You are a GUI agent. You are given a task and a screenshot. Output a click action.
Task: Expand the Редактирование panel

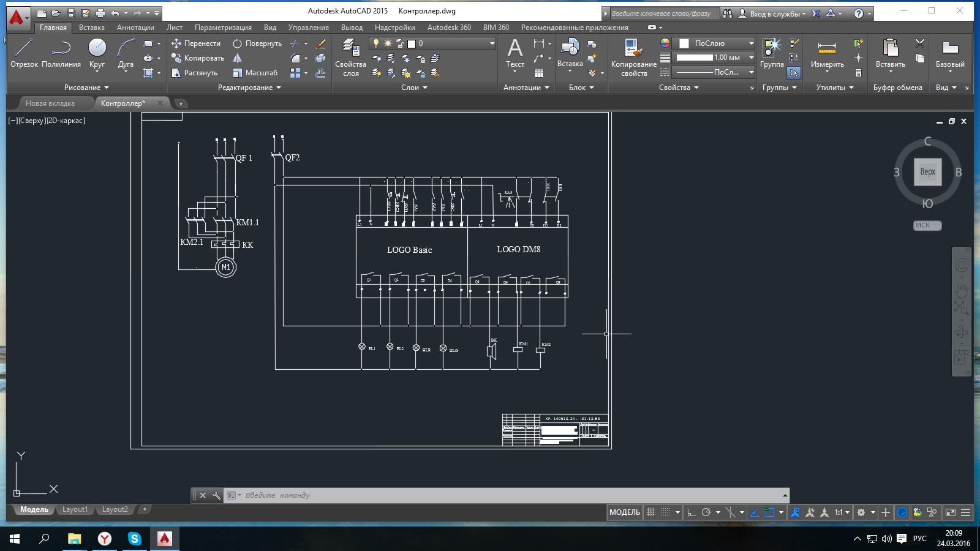(x=249, y=88)
